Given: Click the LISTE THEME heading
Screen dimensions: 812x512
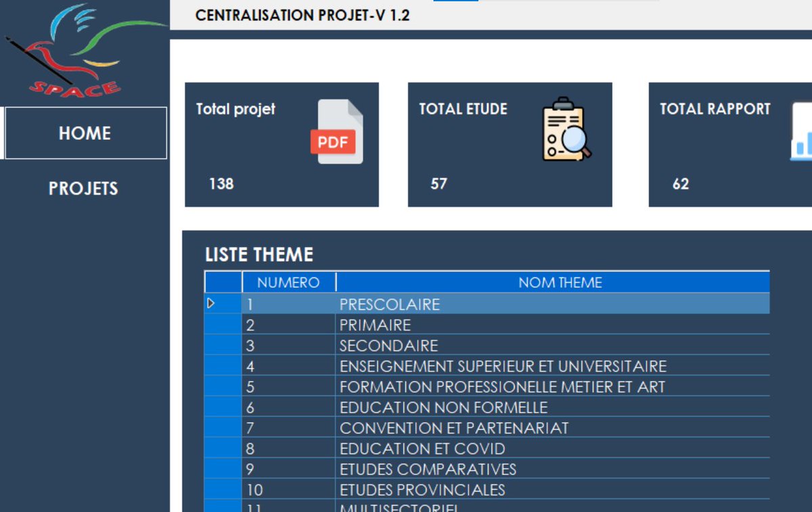Looking at the screenshot, I should click(259, 254).
